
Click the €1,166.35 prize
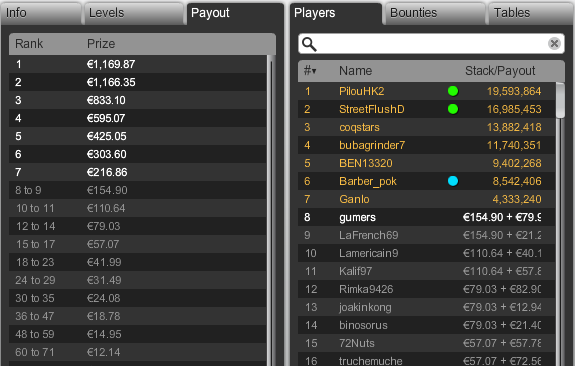[111, 82]
